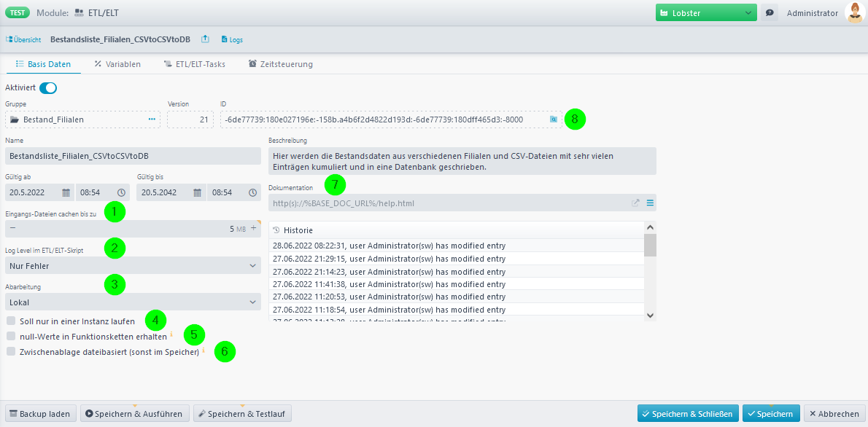Click the Administrator avatar picture
This screenshot has width=868, height=427.
(x=855, y=12)
